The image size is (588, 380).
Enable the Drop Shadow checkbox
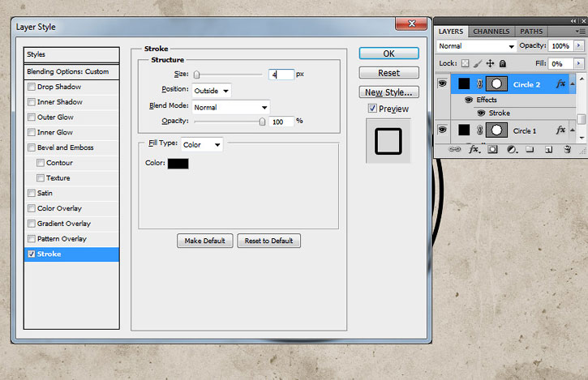(32, 87)
